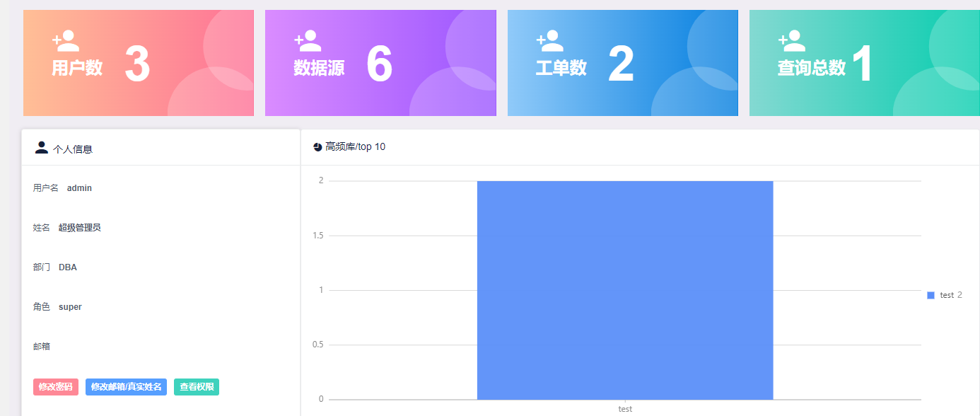This screenshot has height=416, width=980.
Task: Click the add-user icon on 用户数 card
Action: 66,40
